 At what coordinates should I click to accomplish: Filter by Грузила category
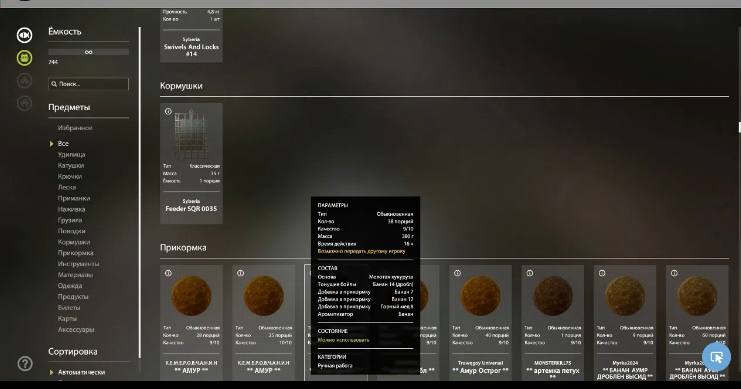(70, 220)
